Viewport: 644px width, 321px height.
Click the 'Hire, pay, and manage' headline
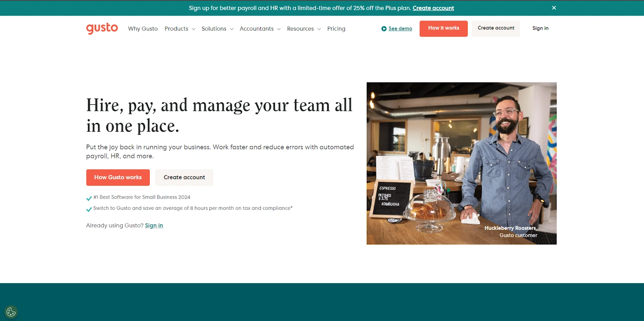click(219, 116)
